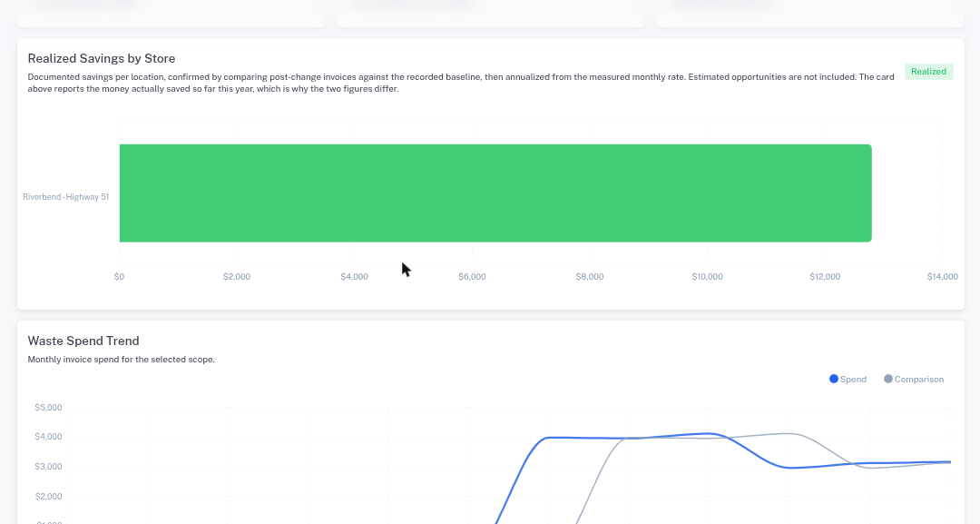Click the $14,000 axis label
This screenshot has height=524, width=980.
pyautogui.click(x=943, y=276)
